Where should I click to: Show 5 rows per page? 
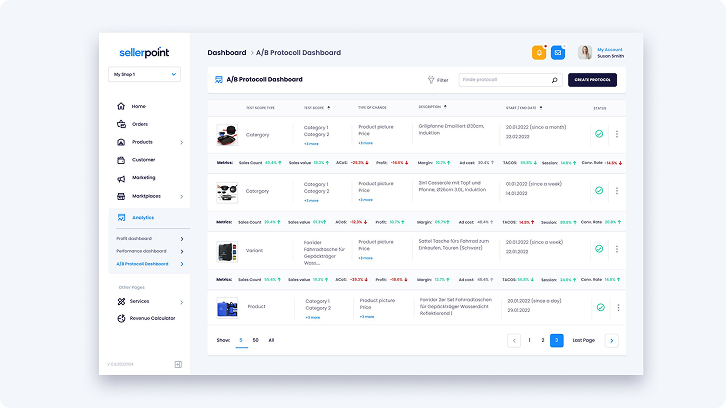click(x=241, y=340)
